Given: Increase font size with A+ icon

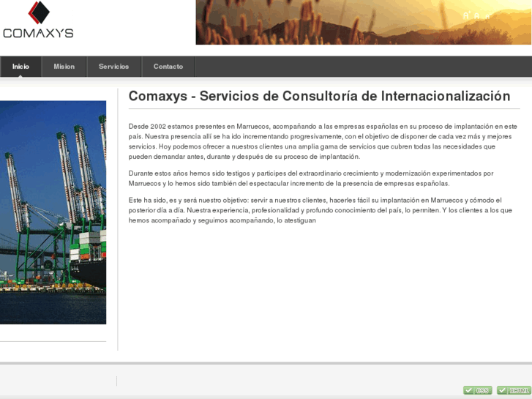Looking at the screenshot, I should [x=467, y=15].
